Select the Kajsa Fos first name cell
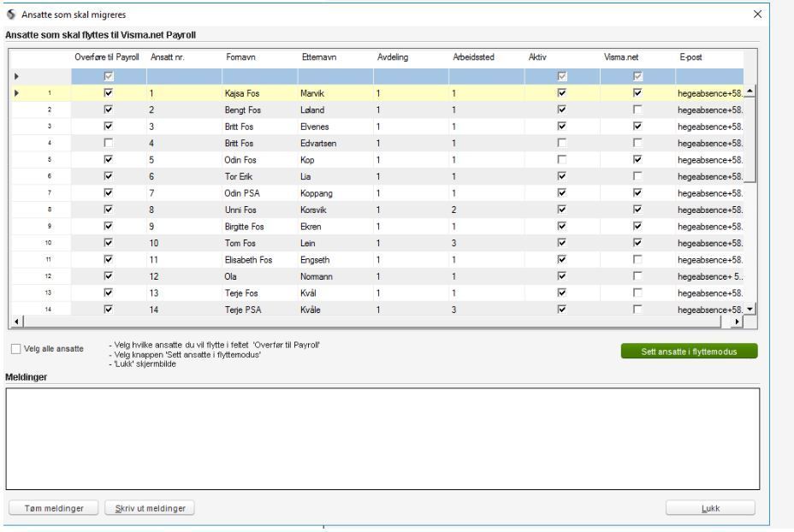Image resolution: width=794 pixels, height=532 pixels. pyautogui.click(x=260, y=93)
